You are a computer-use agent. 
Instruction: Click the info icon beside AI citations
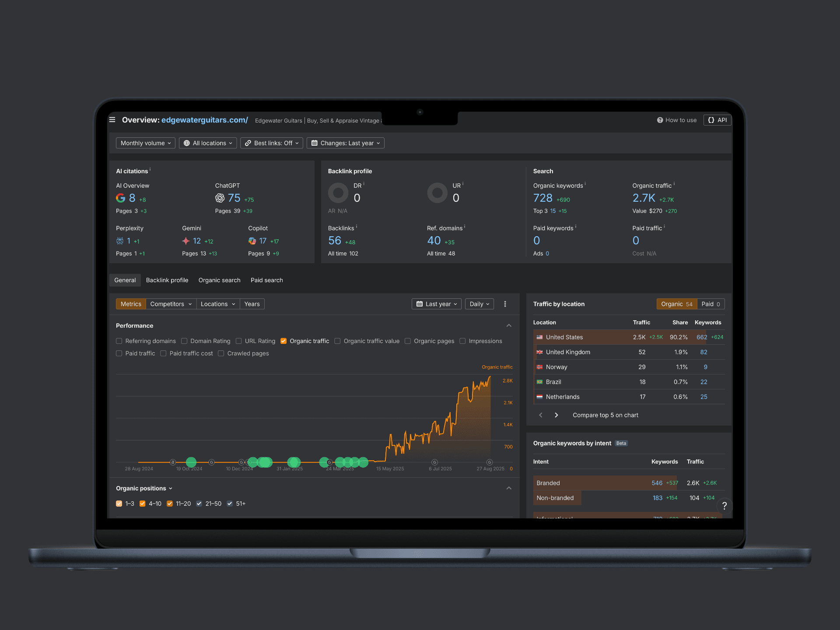150,169
